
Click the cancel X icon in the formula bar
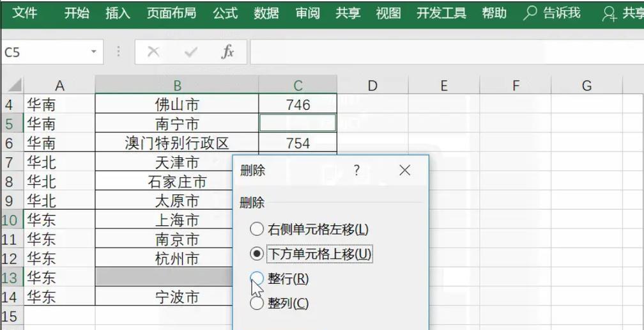click(153, 52)
